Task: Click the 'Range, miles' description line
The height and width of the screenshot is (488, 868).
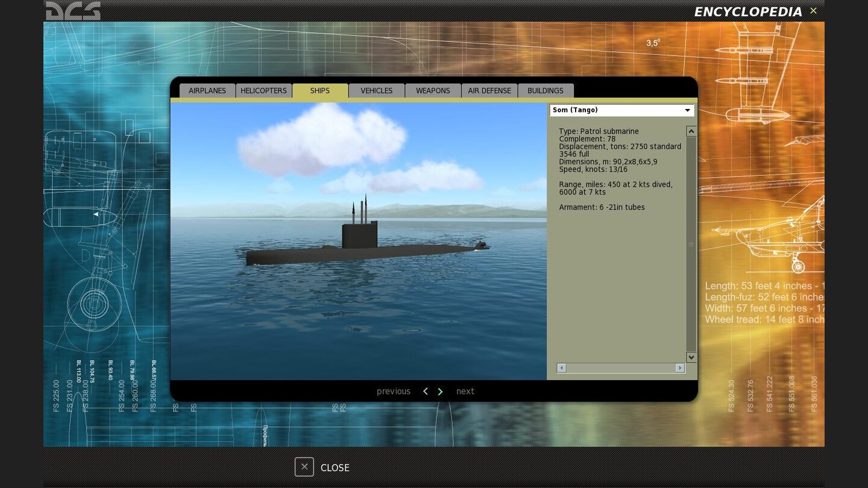Action: point(615,188)
